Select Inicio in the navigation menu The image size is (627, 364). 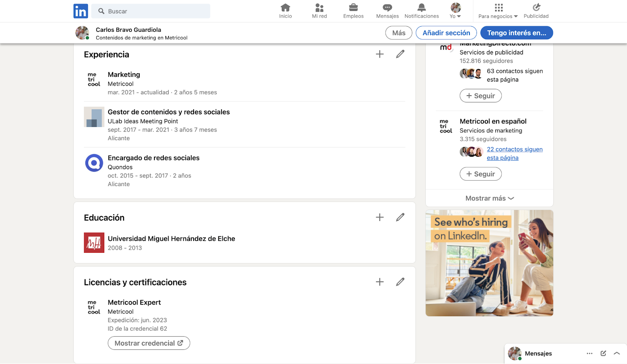point(285,11)
